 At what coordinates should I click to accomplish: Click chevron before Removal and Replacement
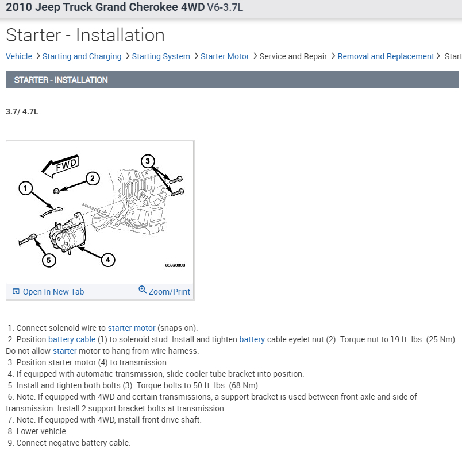[333, 56]
